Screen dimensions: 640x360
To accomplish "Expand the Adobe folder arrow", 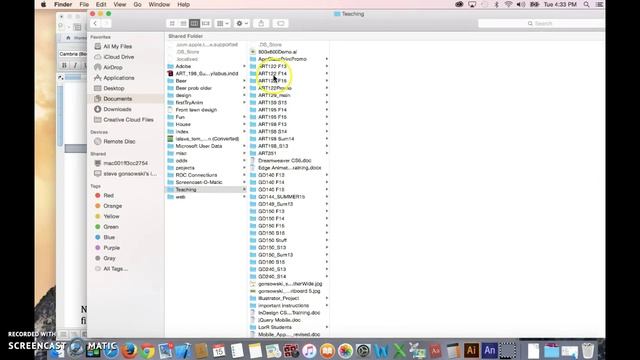I will tap(244, 66).
